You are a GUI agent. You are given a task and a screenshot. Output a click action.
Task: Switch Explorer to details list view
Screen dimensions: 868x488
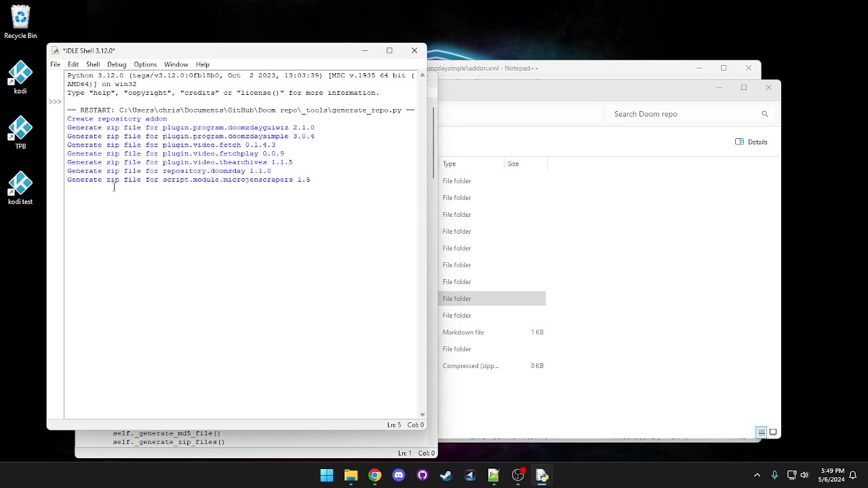point(761,432)
